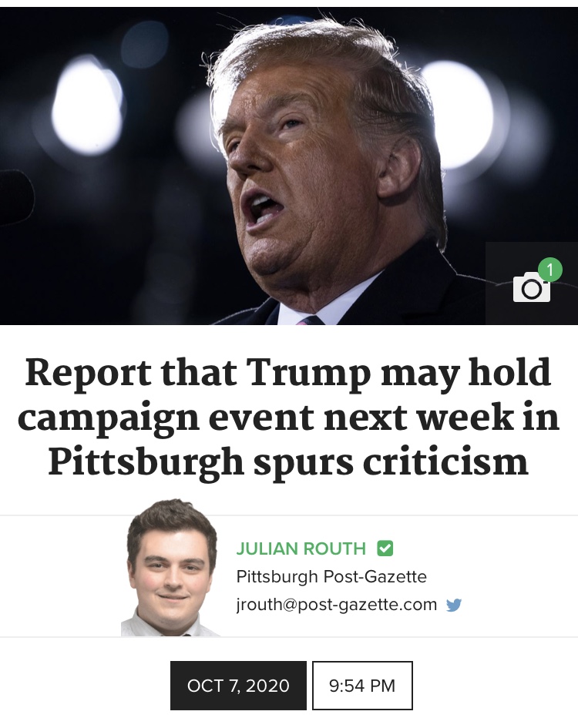The image size is (578, 728).
Task: Click the green verified checkmark badge
Action: [x=385, y=549]
